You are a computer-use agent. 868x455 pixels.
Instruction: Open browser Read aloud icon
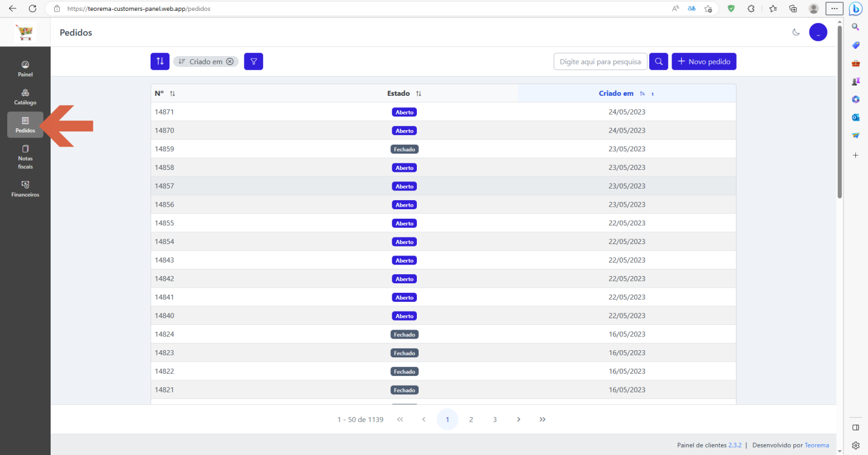(x=675, y=8)
